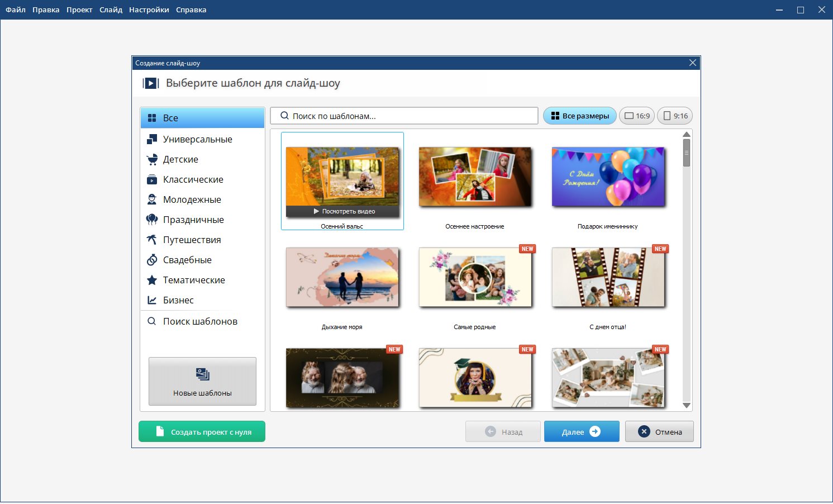
Task: Open the Настройки menu
Action: 149,10
